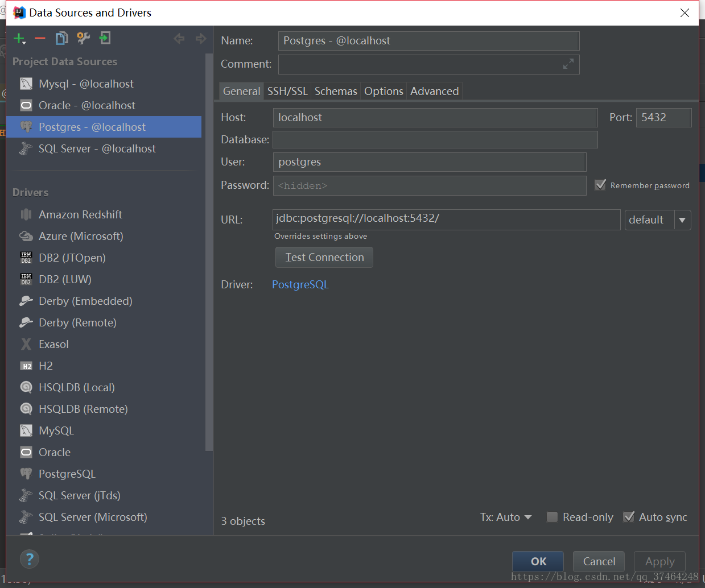
Task: Click the HSQLDB (Local) icon
Action: pyautogui.click(x=26, y=387)
